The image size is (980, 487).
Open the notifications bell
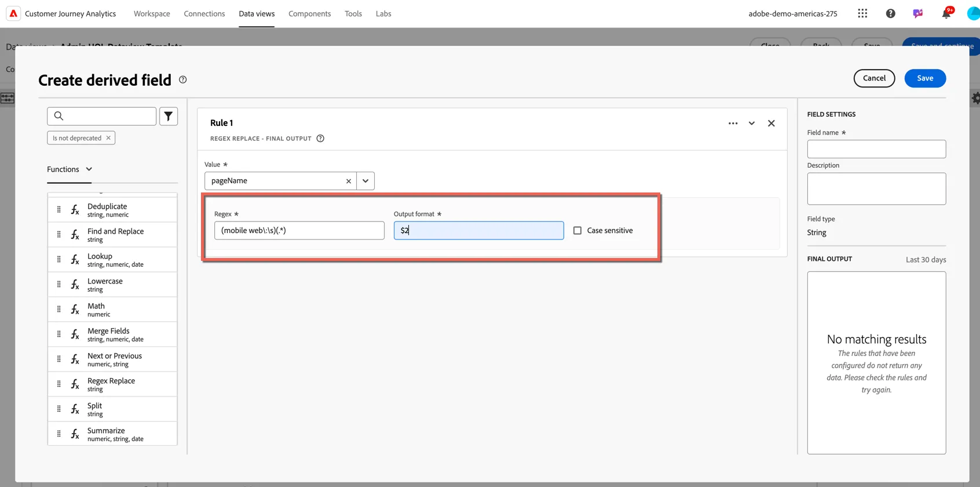click(x=946, y=13)
